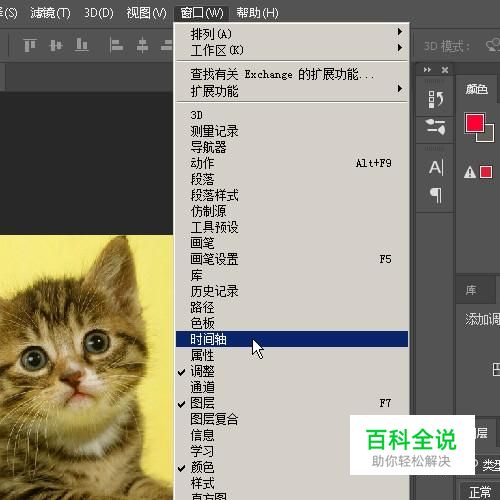Click the red foreground color swatch
The width and height of the screenshot is (500, 500).
[475, 123]
